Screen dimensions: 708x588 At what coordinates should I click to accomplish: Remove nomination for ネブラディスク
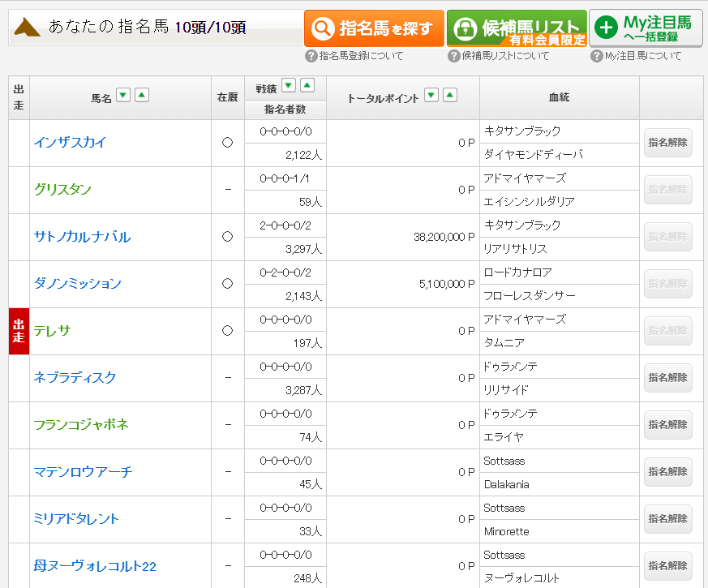coord(667,378)
